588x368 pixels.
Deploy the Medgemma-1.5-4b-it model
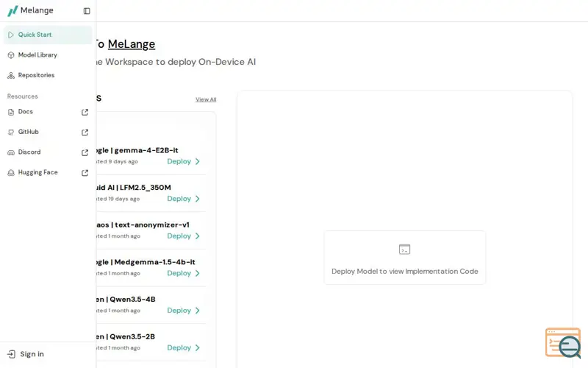(179, 273)
